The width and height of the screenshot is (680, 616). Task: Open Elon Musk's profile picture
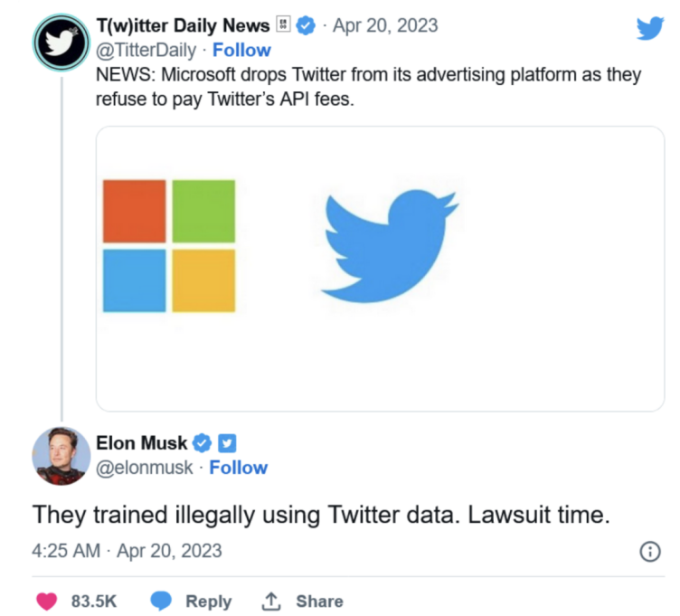61,456
